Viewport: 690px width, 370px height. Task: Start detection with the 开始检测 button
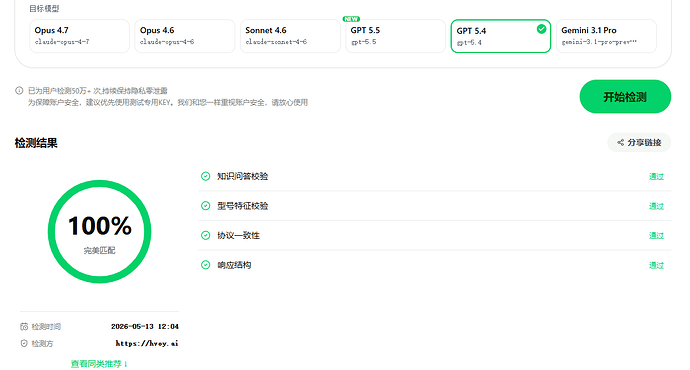pos(625,96)
